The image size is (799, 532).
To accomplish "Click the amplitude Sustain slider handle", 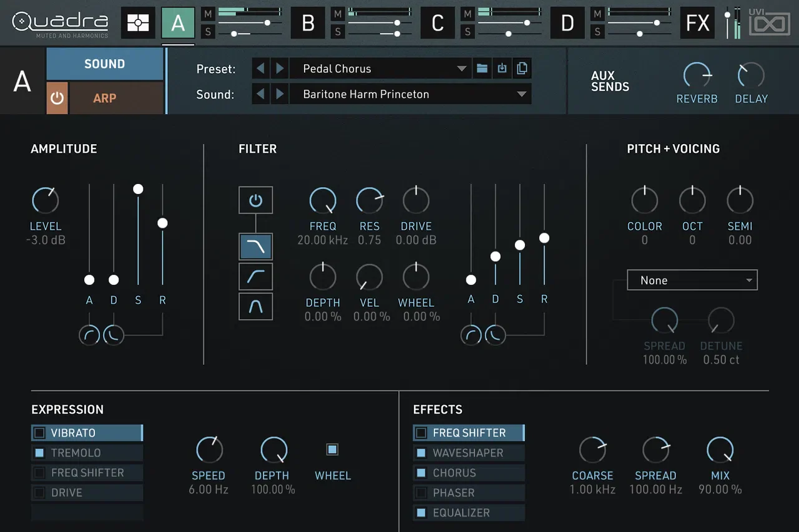I will click(138, 189).
